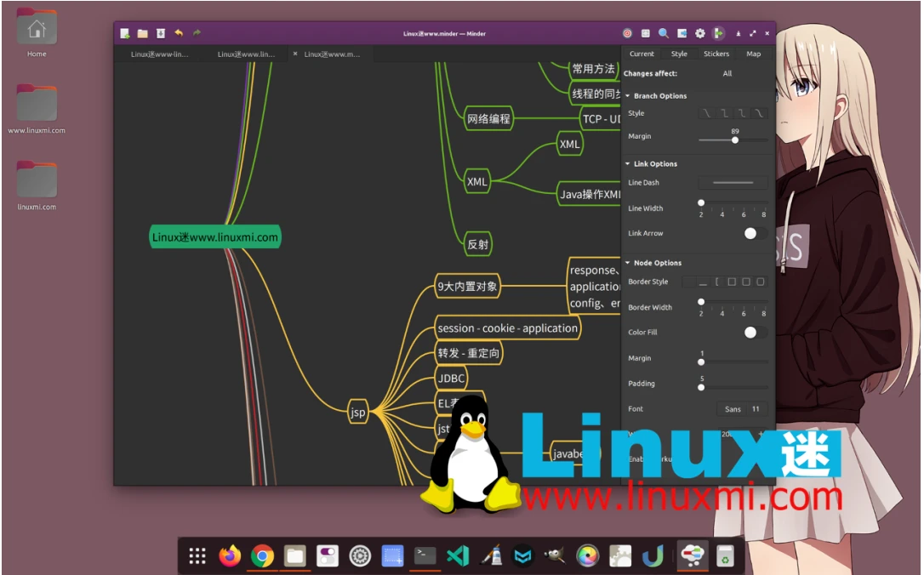
Task: Open Minder's settings gear icon
Action: click(699, 32)
